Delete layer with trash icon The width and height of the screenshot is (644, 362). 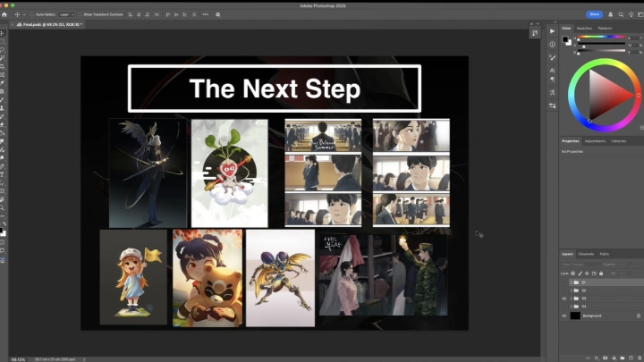640,358
